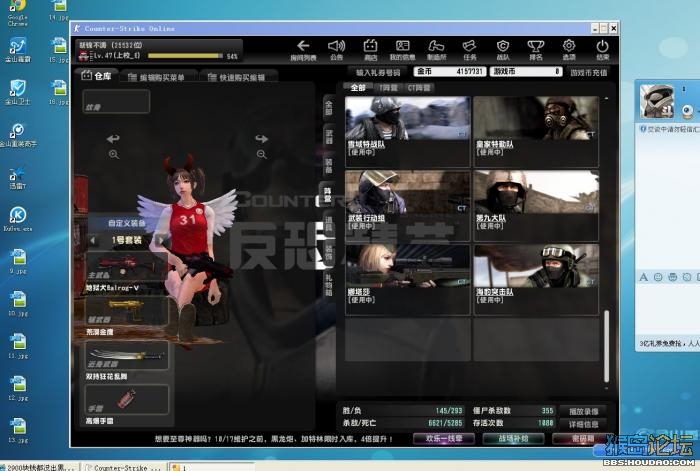Select the dual blades melee weapon slot
700x471 pixels.
click(127, 355)
